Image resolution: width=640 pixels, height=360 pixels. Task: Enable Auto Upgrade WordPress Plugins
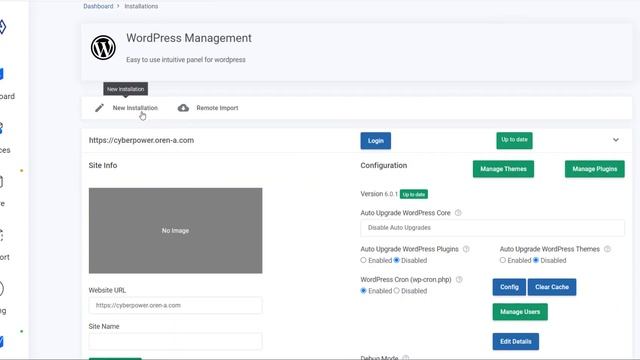tap(363, 260)
